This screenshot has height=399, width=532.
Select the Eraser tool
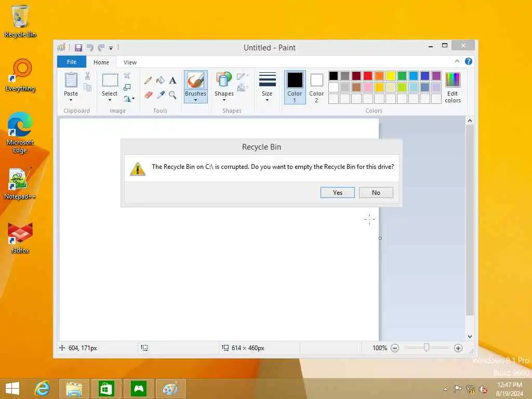[148, 95]
